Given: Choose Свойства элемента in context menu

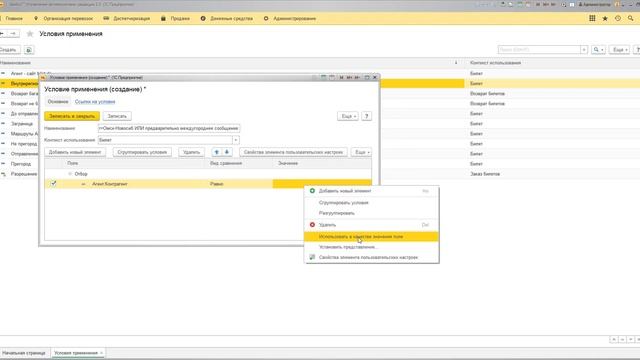Looking at the screenshot, I should point(371,258).
